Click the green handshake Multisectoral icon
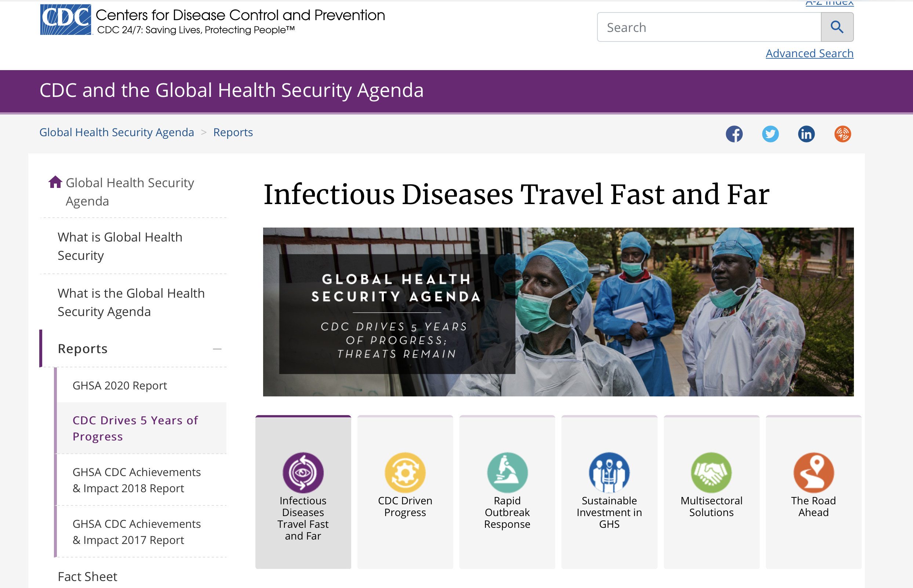 [x=711, y=473]
